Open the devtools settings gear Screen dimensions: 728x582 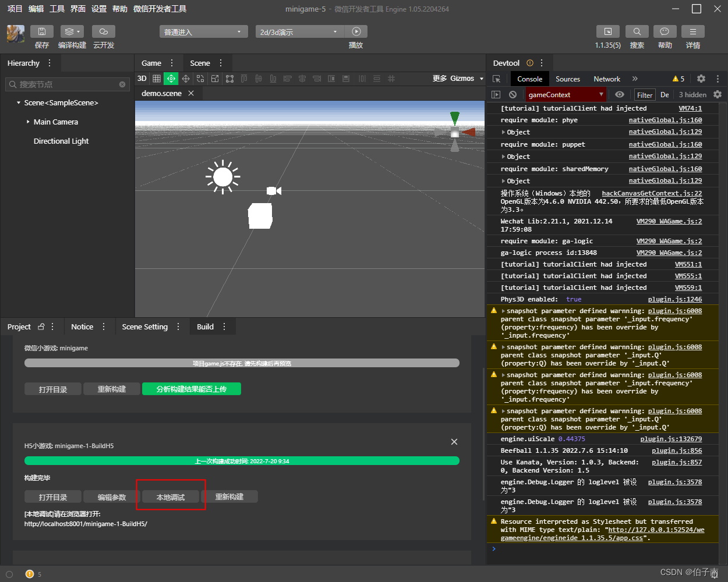pyautogui.click(x=701, y=79)
